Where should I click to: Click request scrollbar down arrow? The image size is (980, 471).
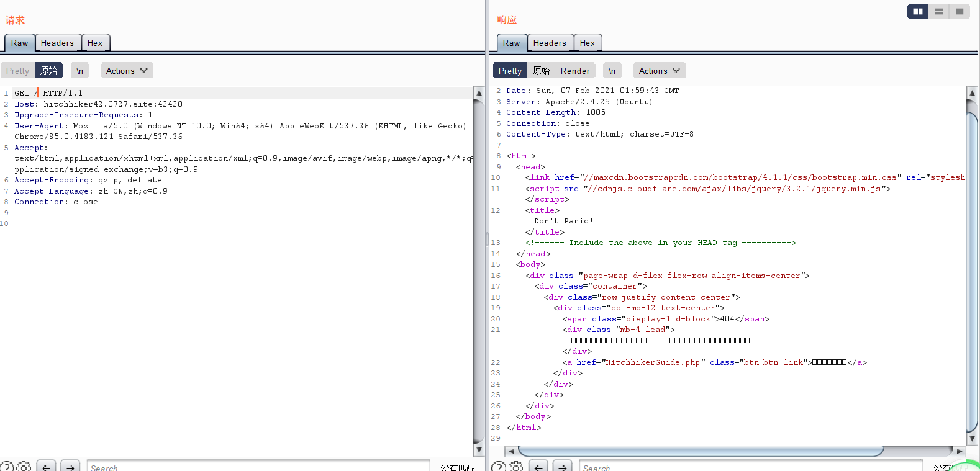coord(479,450)
